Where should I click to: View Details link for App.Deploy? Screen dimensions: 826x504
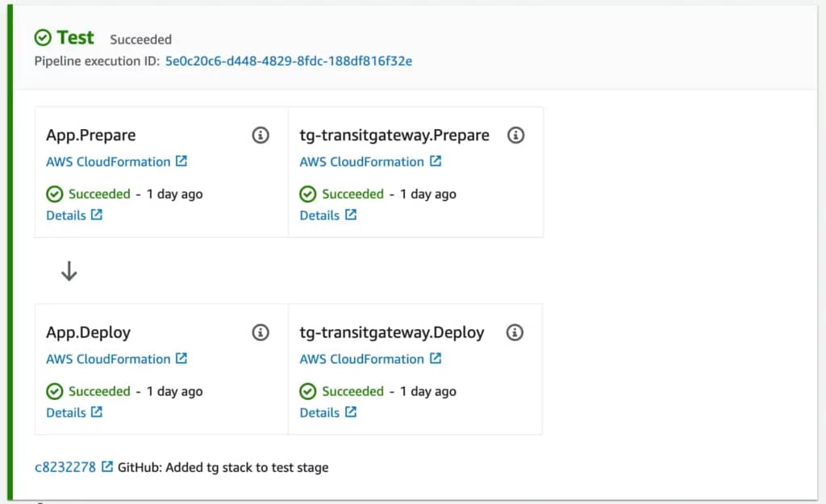(66, 412)
